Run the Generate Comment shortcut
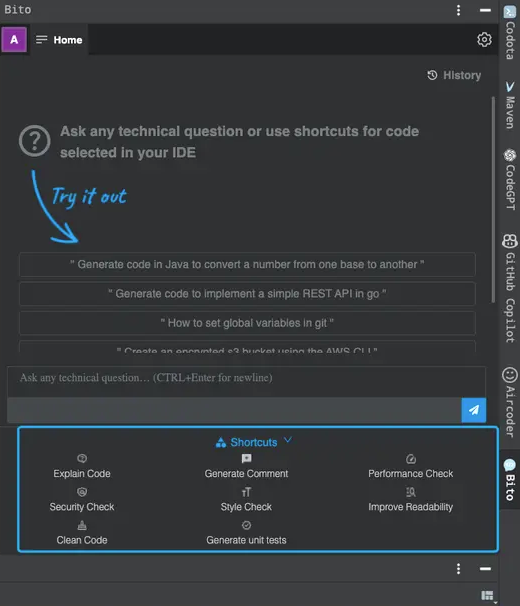 tap(246, 473)
